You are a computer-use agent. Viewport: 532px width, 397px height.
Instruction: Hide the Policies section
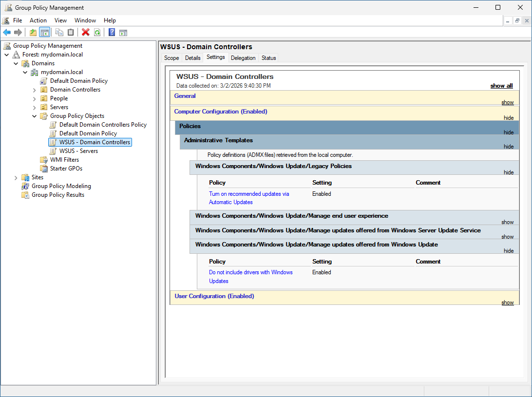[509, 132]
